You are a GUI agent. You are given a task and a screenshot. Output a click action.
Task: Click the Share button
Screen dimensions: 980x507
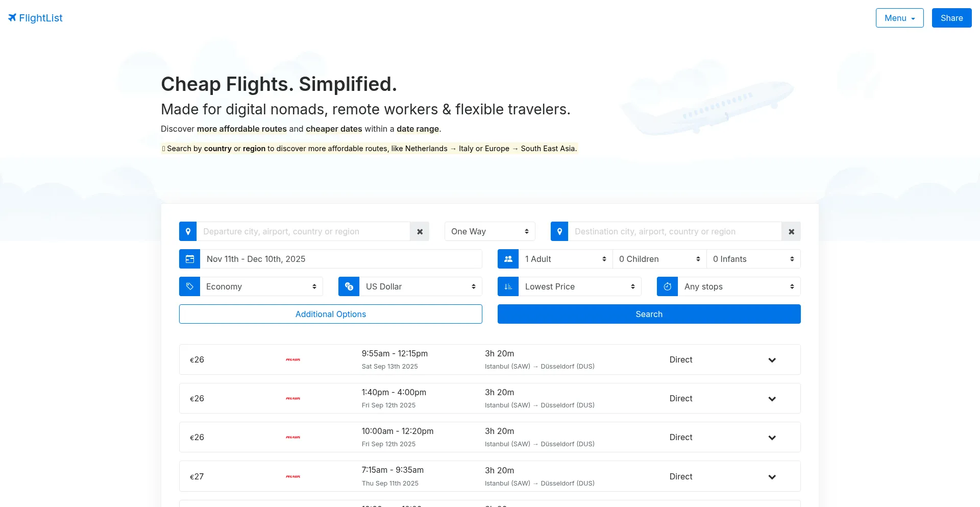(x=951, y=18)
